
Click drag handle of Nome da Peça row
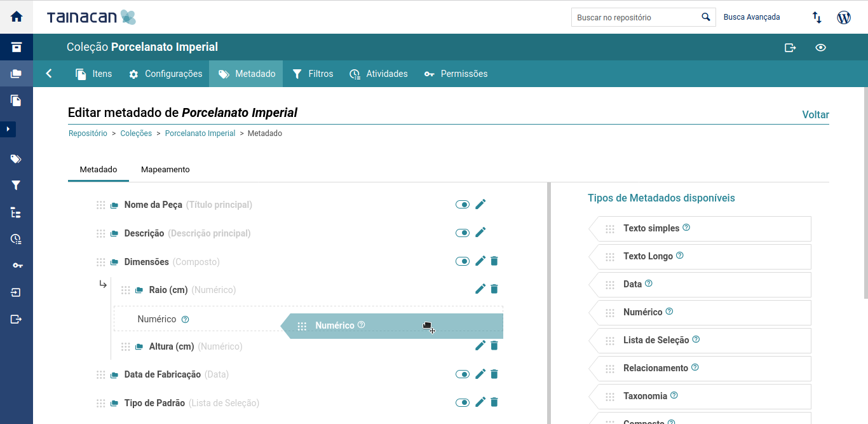click(x=100, y=205)
